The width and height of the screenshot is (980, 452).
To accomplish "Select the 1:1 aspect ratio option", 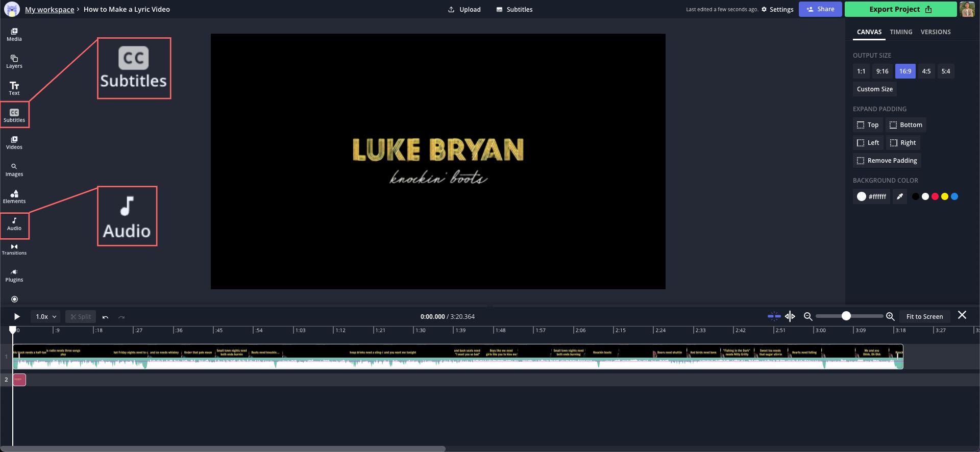I will 861,71.
